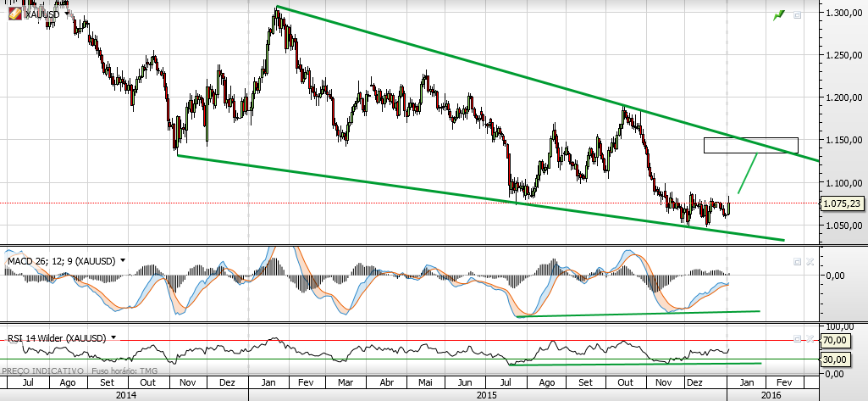
Task: Click the Mai month label on timeline
Action: point(424,382)
